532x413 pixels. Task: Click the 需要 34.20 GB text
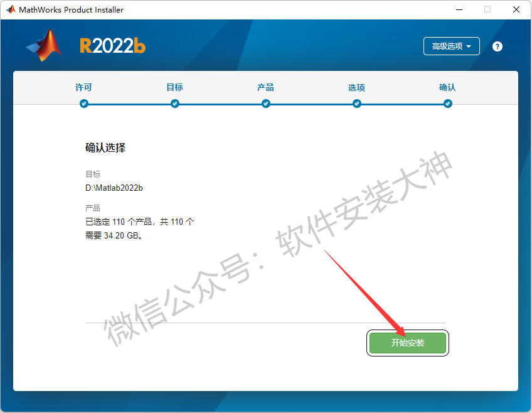pyautogui.click(x=114, y=235)
